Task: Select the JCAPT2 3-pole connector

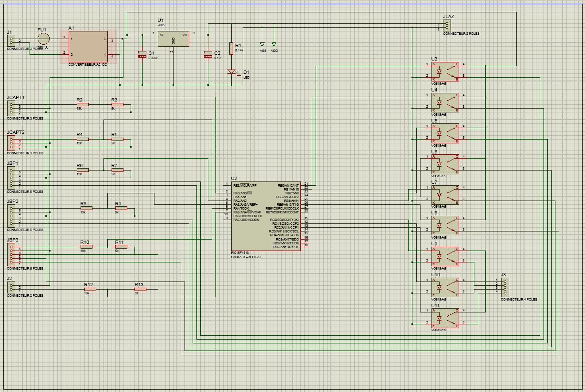Action: pos(11,143)
